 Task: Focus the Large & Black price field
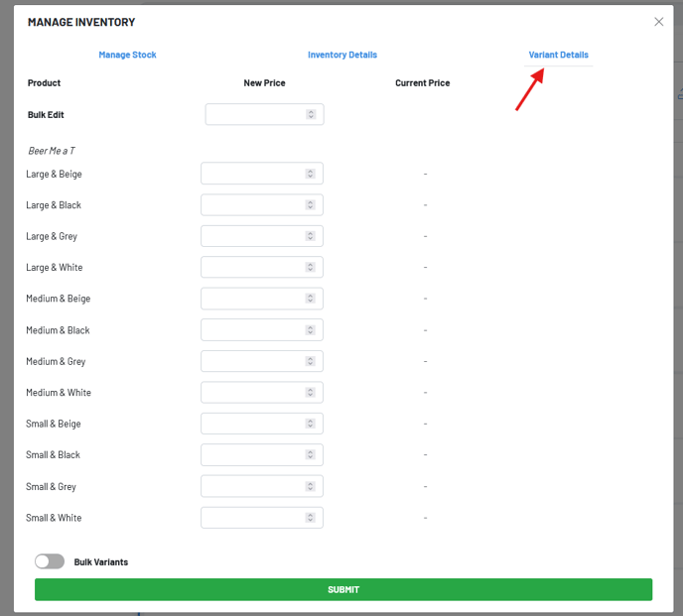click(262, 204)
